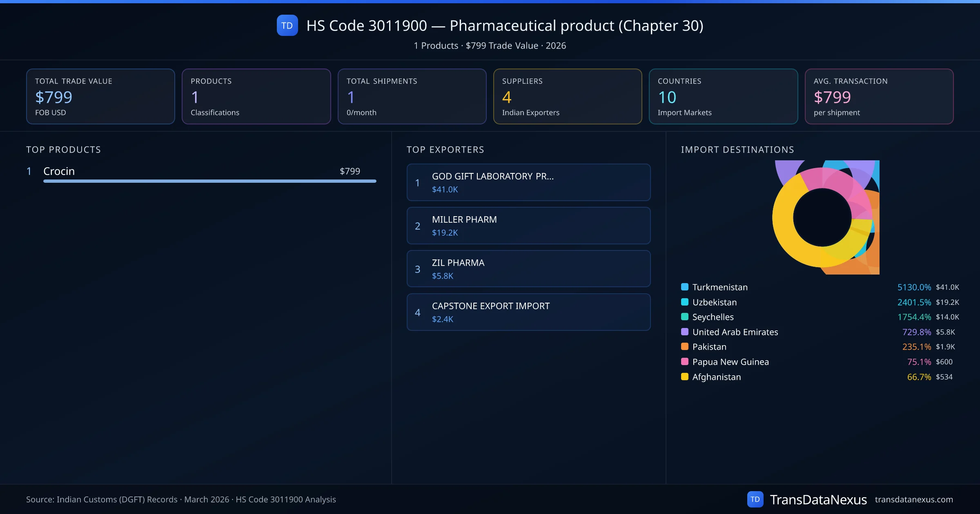Screen dimensions: 980x514
Task: Click the Uzbekistan cyan legend swatch
Action: coord(685,302)
